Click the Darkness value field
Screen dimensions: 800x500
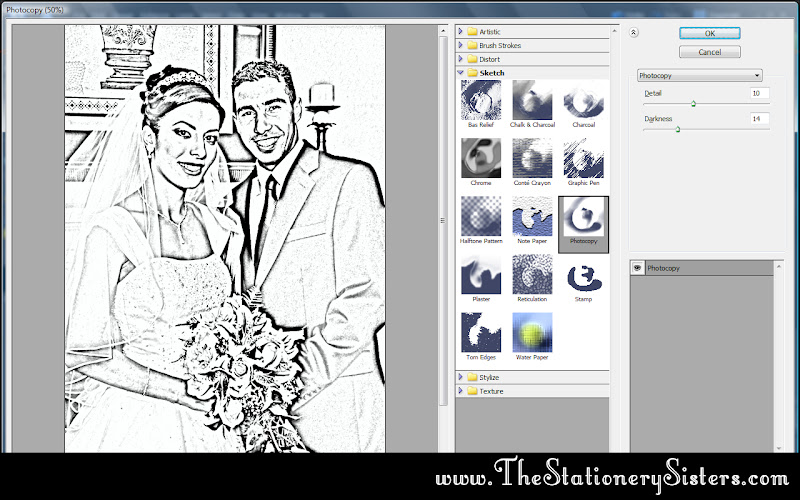pos(760,119)
